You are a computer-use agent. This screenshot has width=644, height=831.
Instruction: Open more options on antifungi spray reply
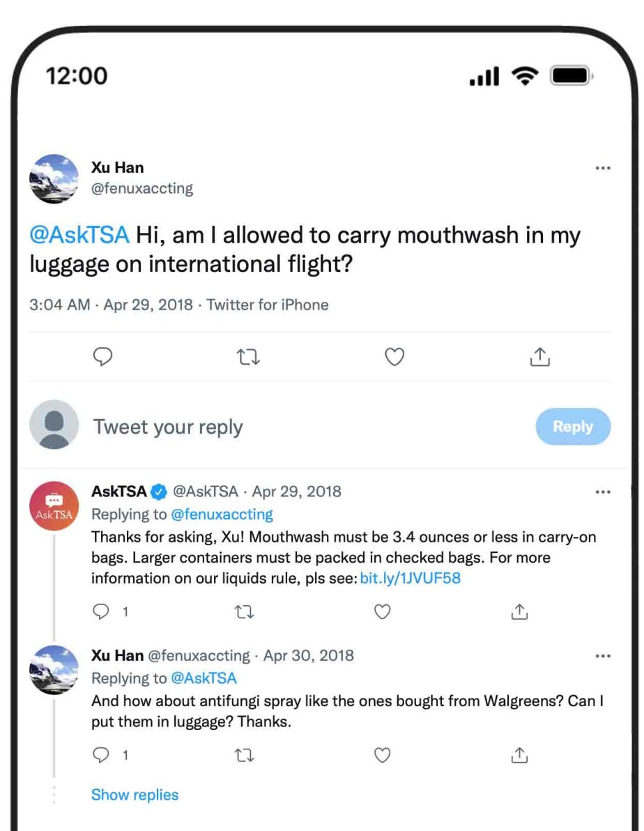tap(603, 656)
